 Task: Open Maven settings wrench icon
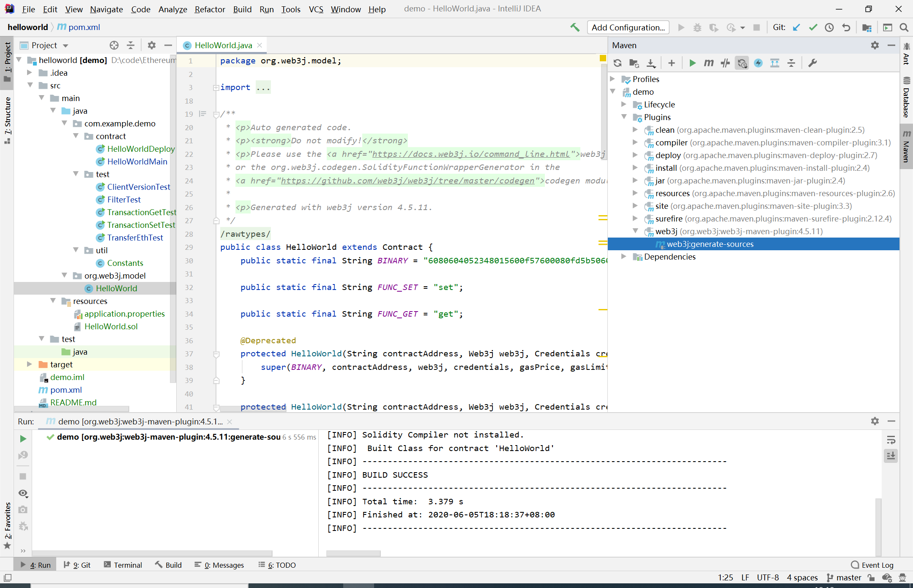coord(812,63)
